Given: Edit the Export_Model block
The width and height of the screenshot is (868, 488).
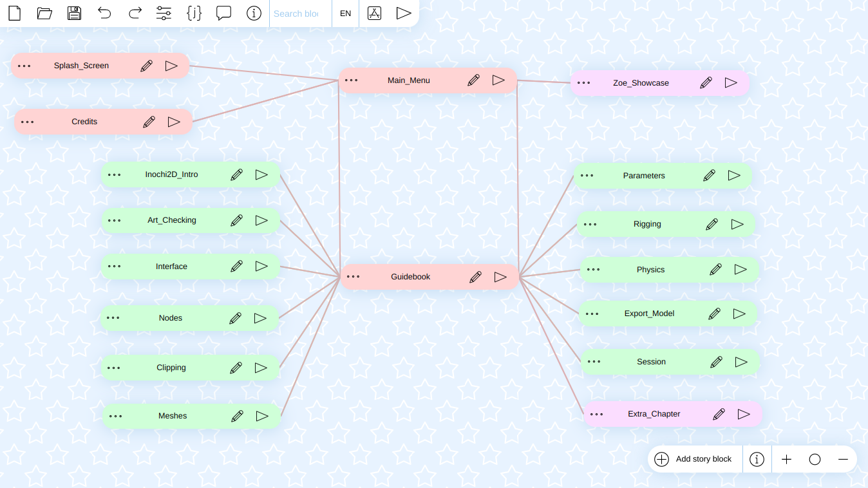Looking at the screenshot, I should tap(715, 314).
